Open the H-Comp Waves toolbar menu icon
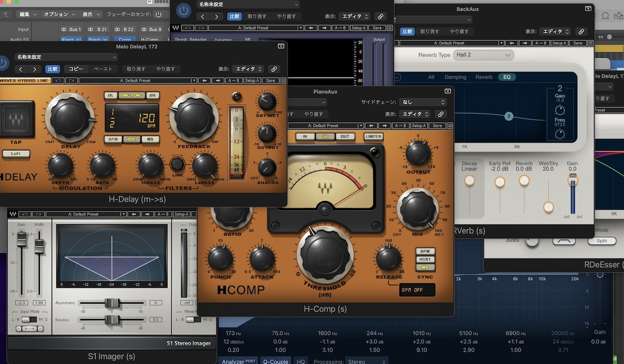624x364 pixels. pos(449,126)
